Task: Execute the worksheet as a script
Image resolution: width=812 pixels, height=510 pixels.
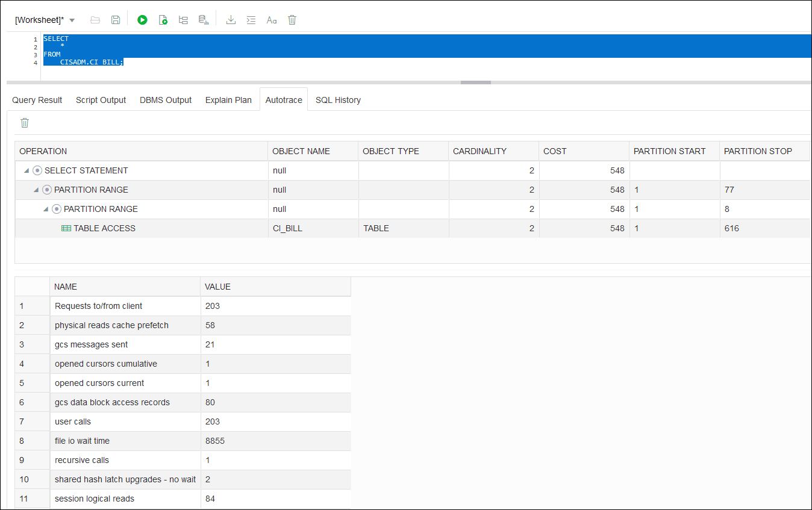Action: tap(163, 19)
